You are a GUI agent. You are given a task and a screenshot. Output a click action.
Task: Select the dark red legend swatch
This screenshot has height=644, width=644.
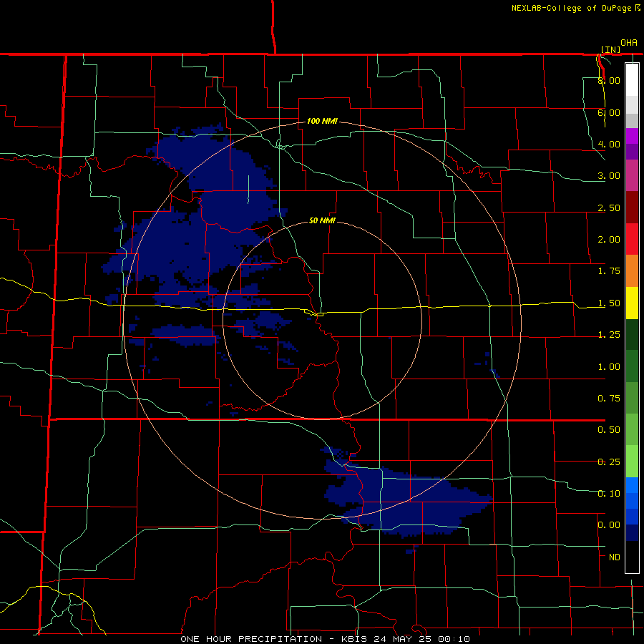(x=632, y=208)
